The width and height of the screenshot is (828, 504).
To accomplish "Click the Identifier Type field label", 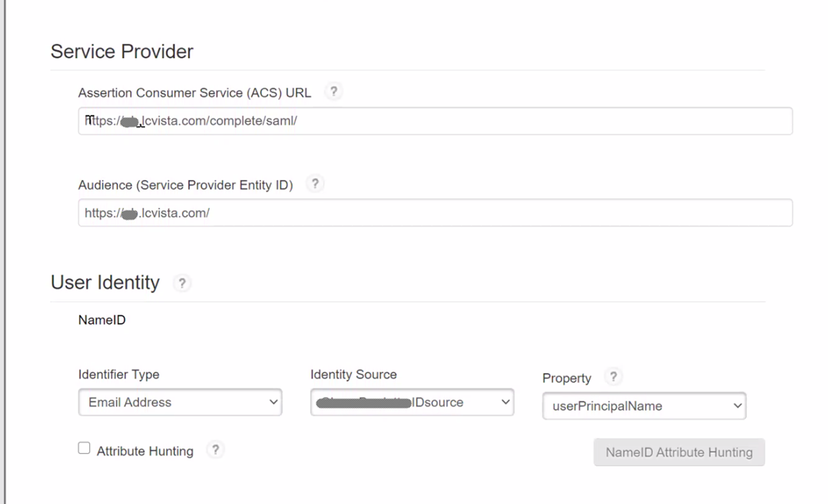I will (x=119, y=374).
